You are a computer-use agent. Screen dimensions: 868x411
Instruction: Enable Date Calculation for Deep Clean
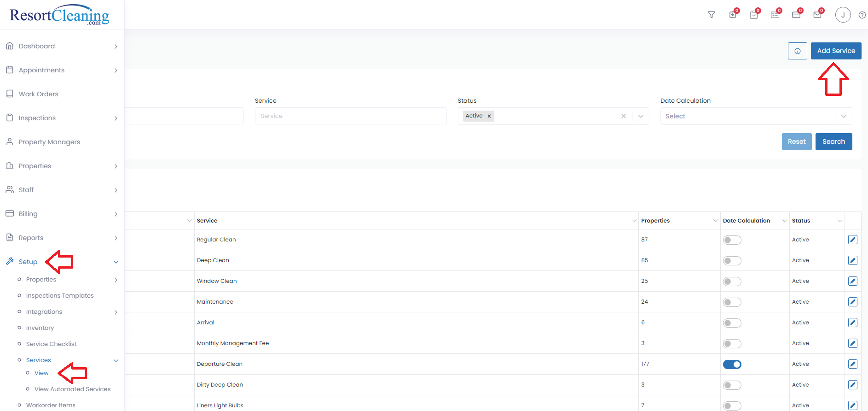[732, 261]
